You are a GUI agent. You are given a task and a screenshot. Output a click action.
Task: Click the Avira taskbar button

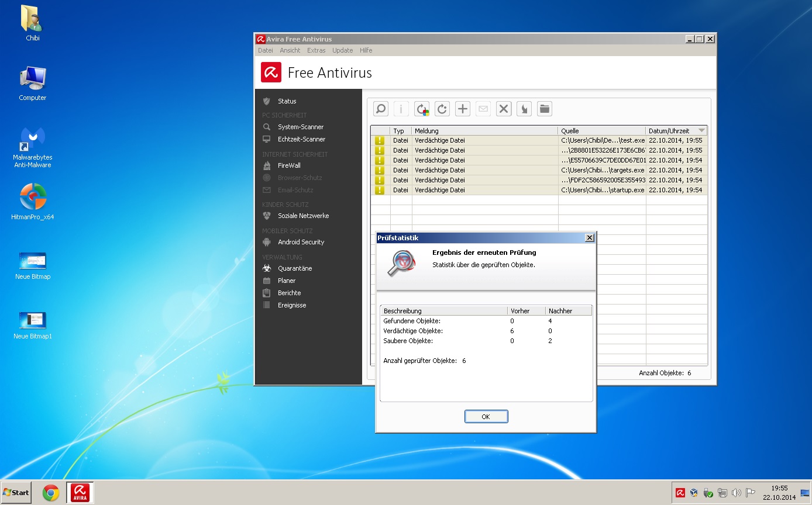[x=80, y=493]
